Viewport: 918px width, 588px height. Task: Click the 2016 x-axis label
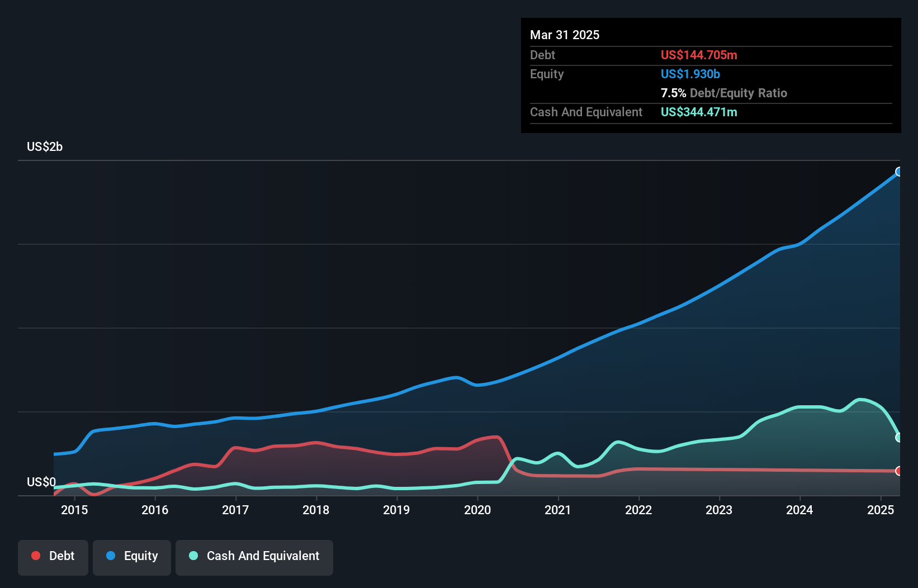(x=155, y=510)
